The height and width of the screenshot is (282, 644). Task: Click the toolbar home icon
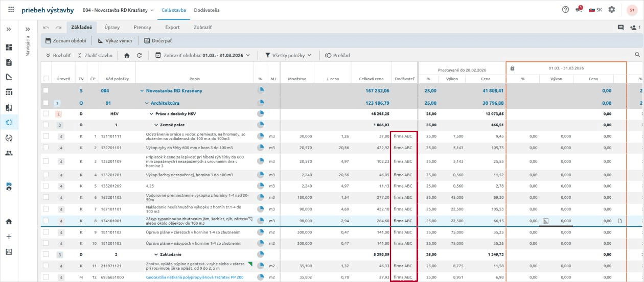(x=127, y=55)
